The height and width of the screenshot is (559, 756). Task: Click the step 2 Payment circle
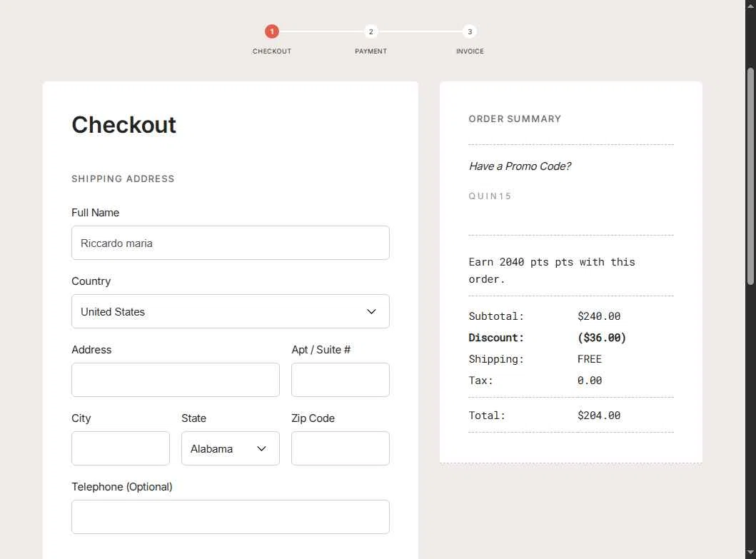coord(371,32)
